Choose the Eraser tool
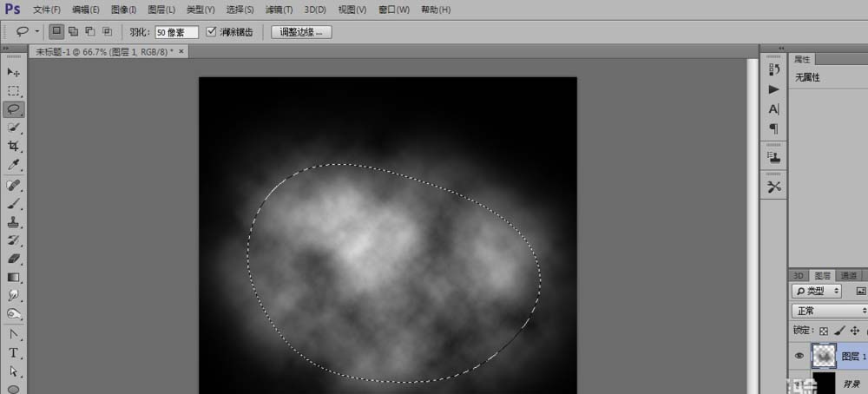 pos(13,259)
